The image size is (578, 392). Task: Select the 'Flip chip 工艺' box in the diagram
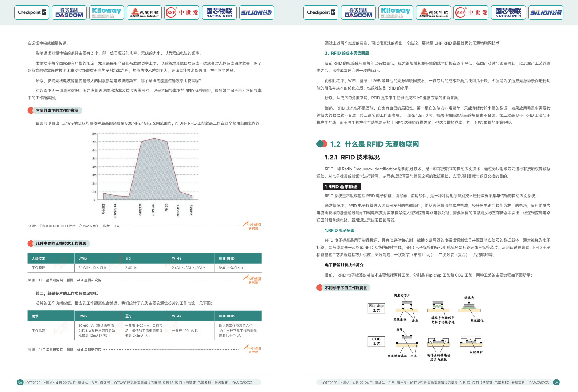click(x=376, y=308)
